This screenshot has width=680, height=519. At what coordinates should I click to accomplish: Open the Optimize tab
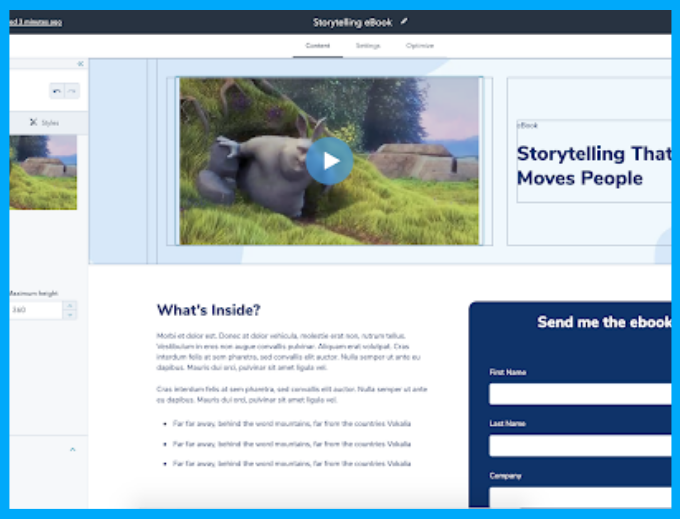pos(419,46)
